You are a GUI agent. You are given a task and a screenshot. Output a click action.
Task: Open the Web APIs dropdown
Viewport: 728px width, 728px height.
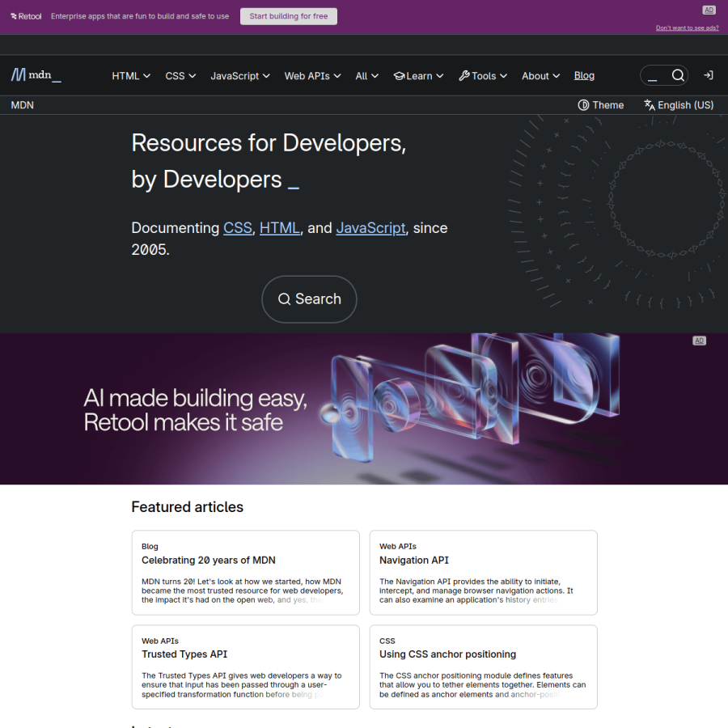click(x=312, y=76)
